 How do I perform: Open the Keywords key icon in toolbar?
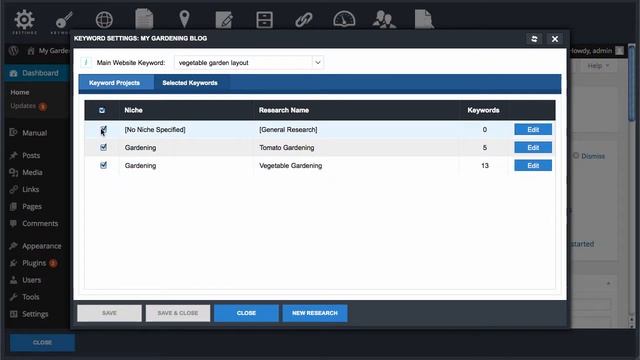point(63,20)
